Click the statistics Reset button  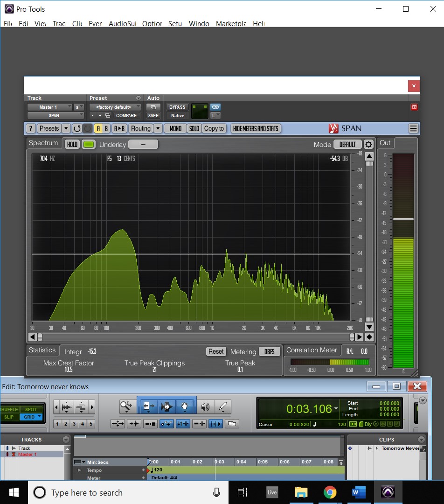(x=216, y=351)
